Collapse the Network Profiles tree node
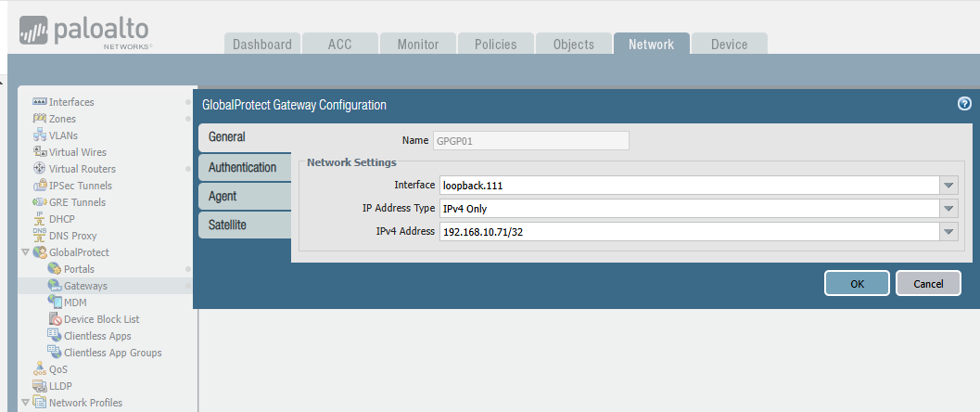The width and height of the screenshot is (980, 412). click(x=25, y=403)
